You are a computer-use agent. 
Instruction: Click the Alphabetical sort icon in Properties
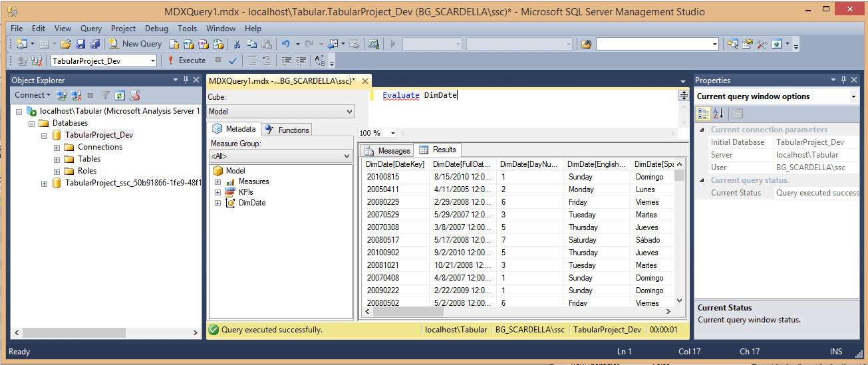pyautogui.click(x=718, y=113)
